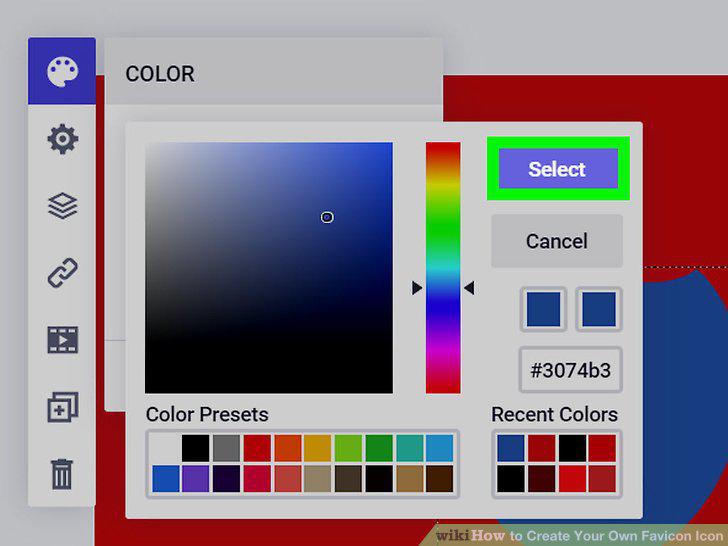Click the left current-color preview swatch
Viewport: 728px width, 546px height.
543,309
